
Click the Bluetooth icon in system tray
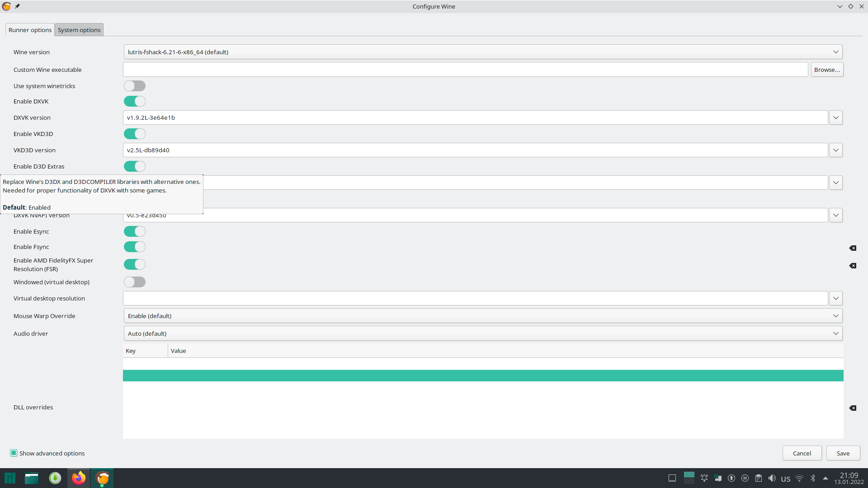(812, 478)
